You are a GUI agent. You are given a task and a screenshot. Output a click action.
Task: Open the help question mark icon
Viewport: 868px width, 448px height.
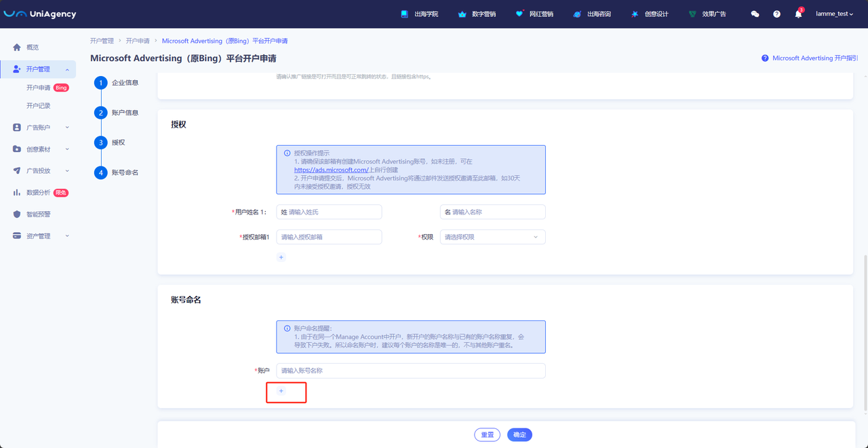tap(776, 14)
